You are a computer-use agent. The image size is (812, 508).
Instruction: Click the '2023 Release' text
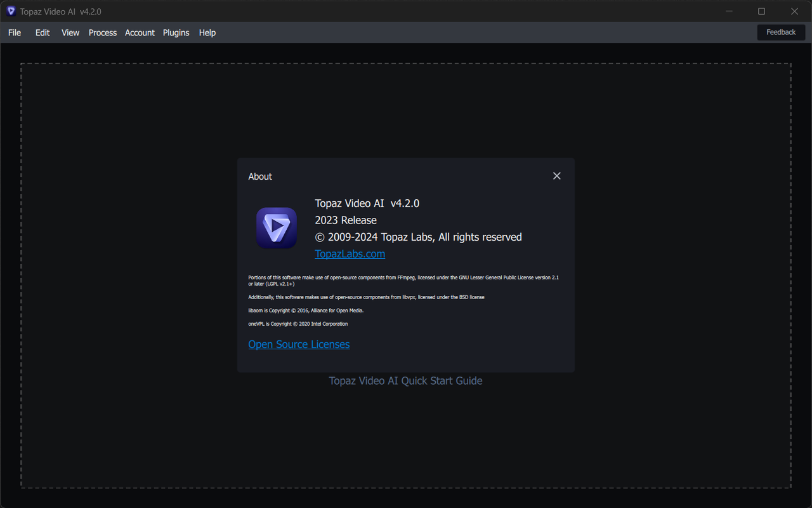tap(346, 220)
